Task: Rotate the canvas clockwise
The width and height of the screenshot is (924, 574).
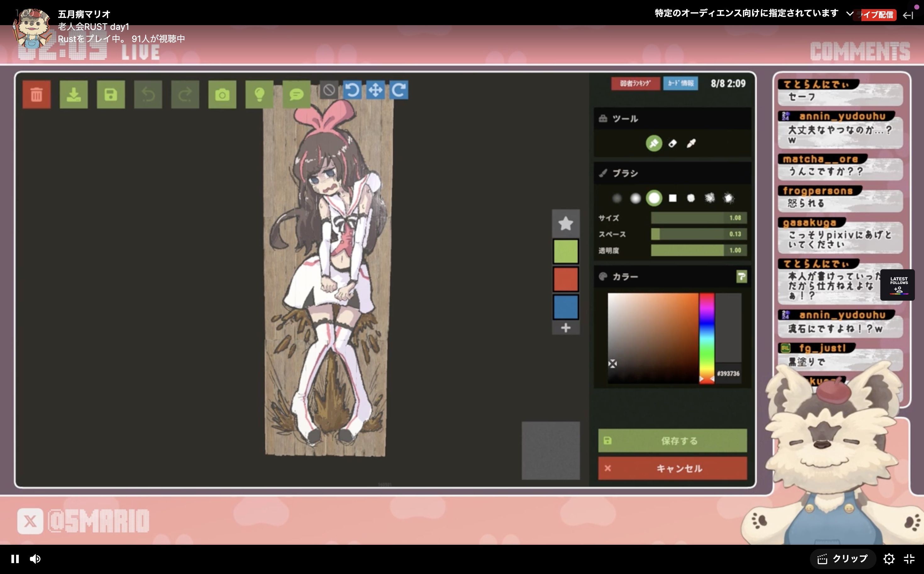Action: [399, 90]
